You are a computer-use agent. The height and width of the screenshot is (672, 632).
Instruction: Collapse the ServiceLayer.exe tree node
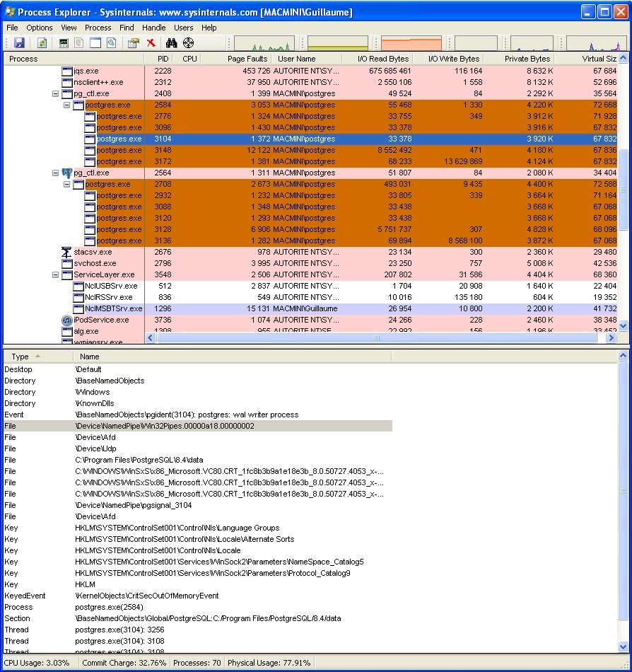pyautogui.click(x=55, y=274)
